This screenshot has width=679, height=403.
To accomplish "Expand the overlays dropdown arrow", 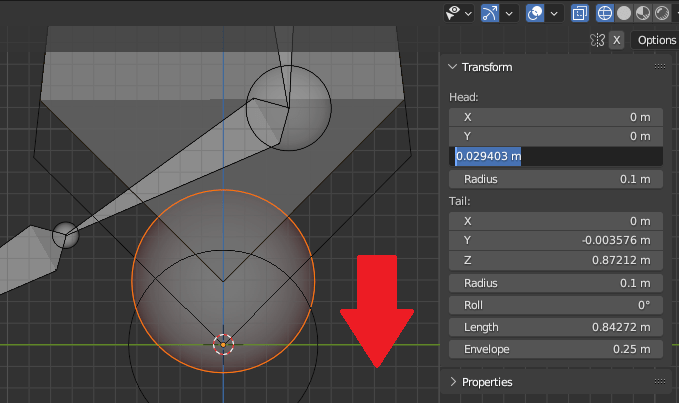I will coord(554,13).
